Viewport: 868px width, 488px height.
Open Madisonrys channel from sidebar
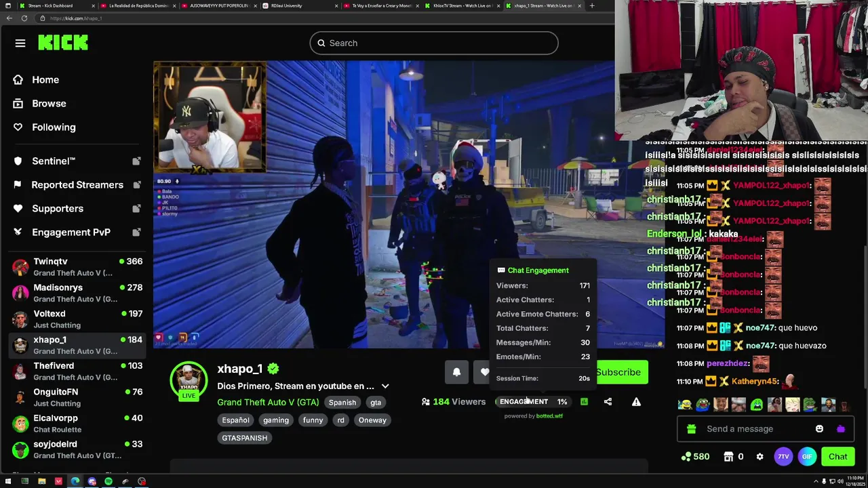pos(77,293)
